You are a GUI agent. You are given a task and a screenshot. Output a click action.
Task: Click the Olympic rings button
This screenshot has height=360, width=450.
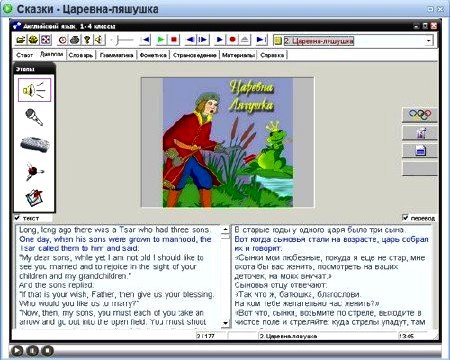[x=420, y=115]
